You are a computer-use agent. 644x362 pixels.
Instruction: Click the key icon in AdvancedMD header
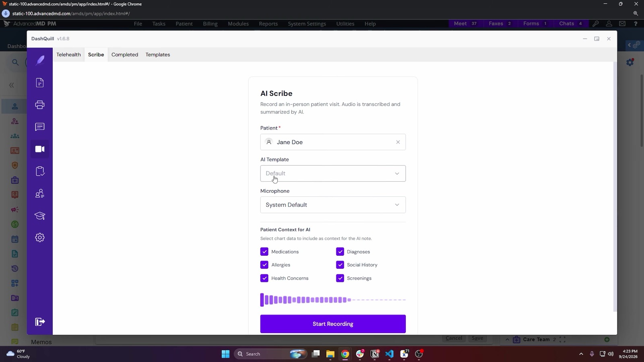coord(596,24)
